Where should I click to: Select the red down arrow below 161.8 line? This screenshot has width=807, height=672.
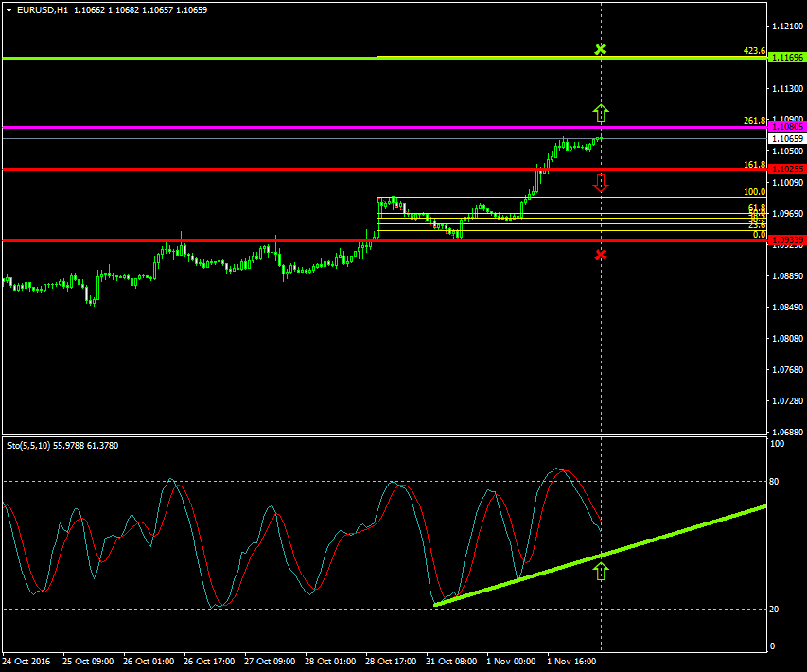click(x=601, y=183)
